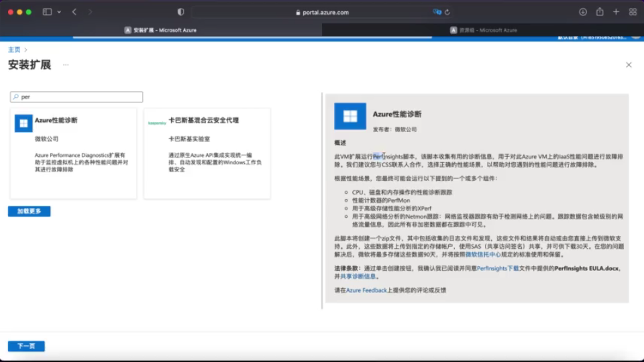Click the CPU、磁盘和内存操作 bullet text
This screenshot has height=362, width=644.
(402, 192)
